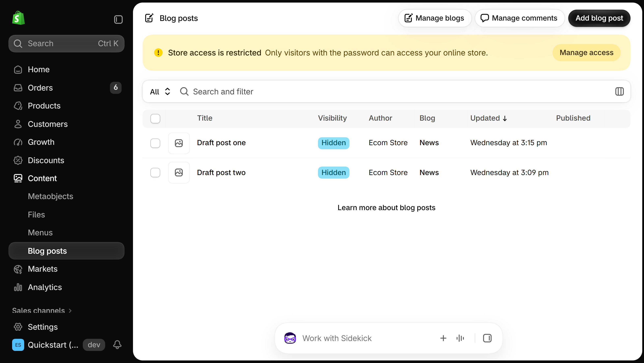Open the News blog for Draft post two
Image resolution: width=644 pixels, height=363 pixels.
pos(429,173)
